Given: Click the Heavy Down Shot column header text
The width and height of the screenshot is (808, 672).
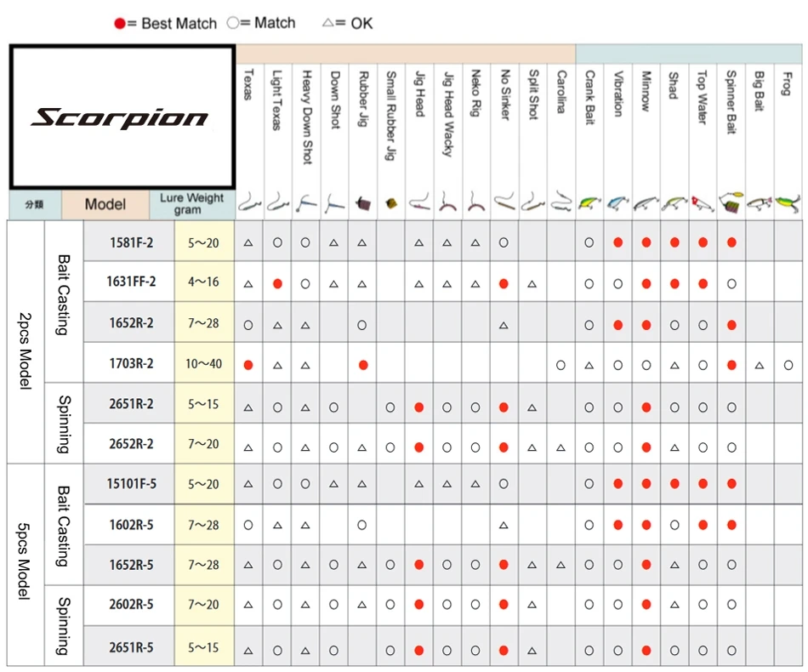Looking at the screenshot, I should (x=306, y=117).
